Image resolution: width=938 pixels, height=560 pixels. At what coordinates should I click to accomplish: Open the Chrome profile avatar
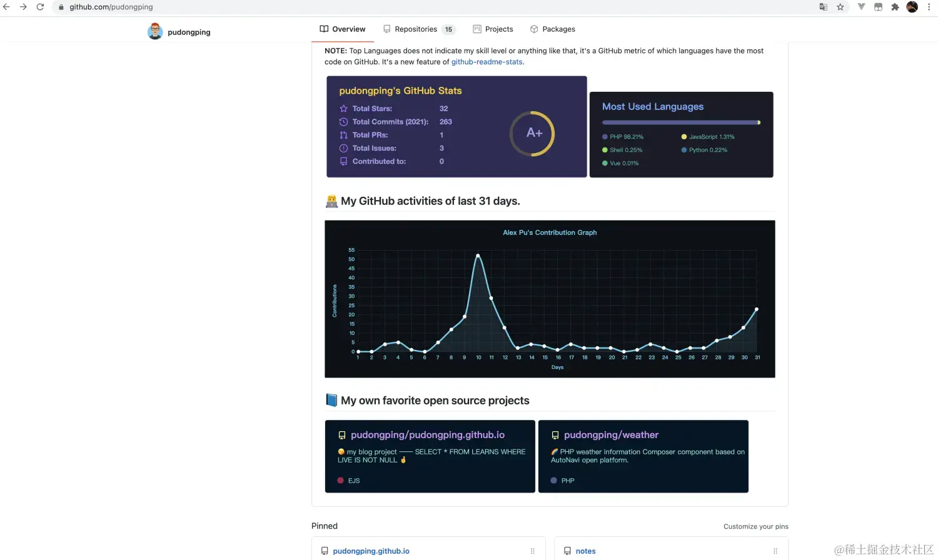[912, 7]
